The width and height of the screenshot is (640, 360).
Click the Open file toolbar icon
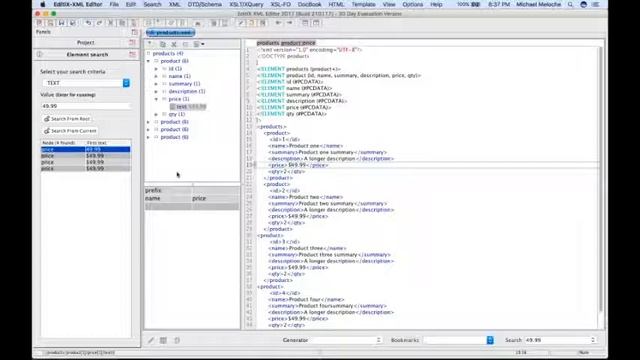pos(51,23)
